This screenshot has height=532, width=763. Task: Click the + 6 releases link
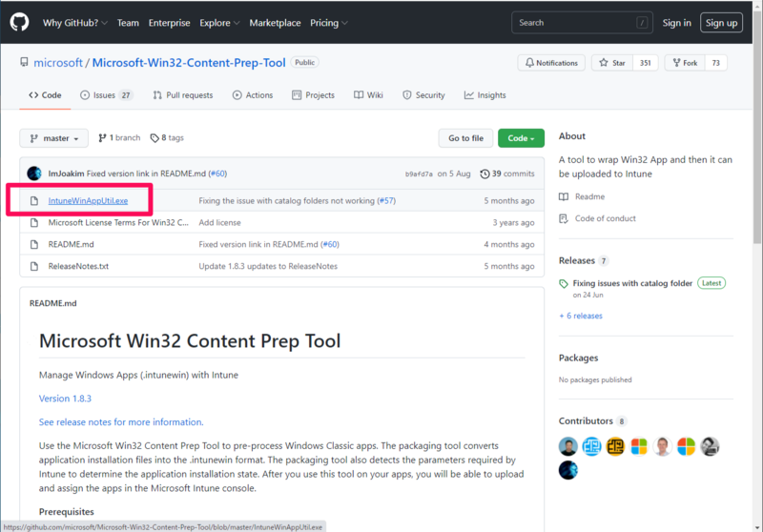pyautogui.click(x=581, y=317)
